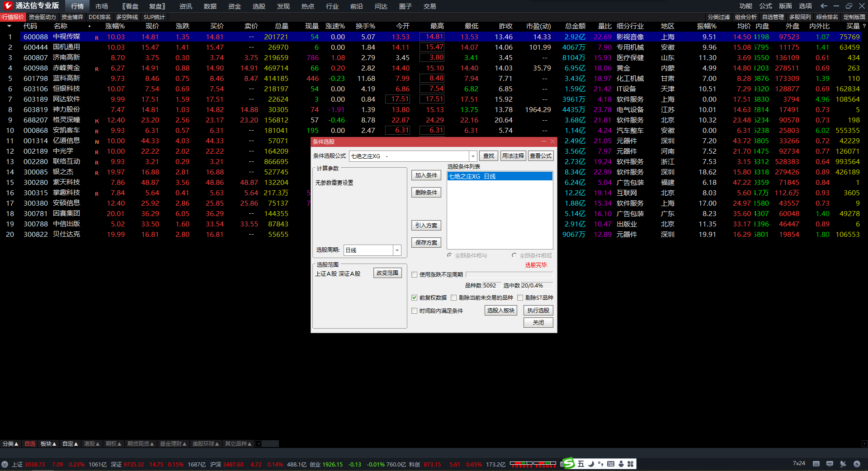
Task: Select 七绝之庄XG 日线 in condition list
Action: click(x=499, y=176)
